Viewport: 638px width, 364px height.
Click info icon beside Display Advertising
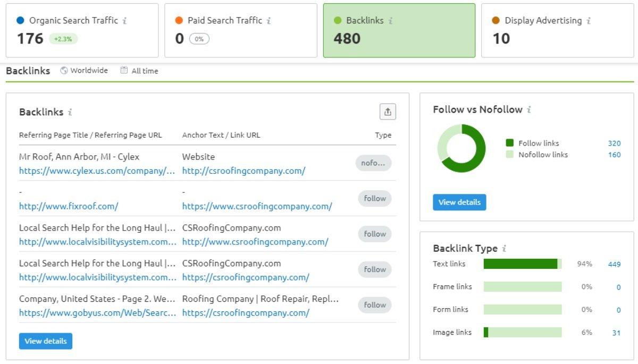(x=589, y=21)
